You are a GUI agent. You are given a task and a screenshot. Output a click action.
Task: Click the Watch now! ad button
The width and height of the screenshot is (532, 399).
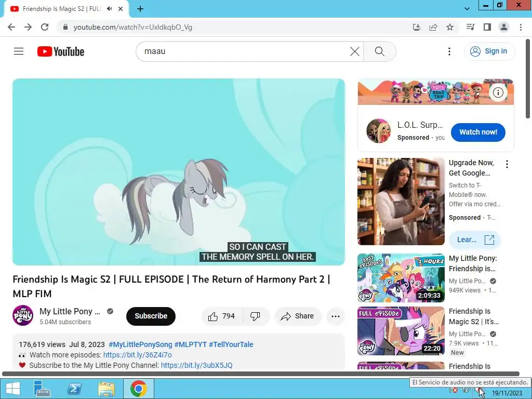coord(478,132)
